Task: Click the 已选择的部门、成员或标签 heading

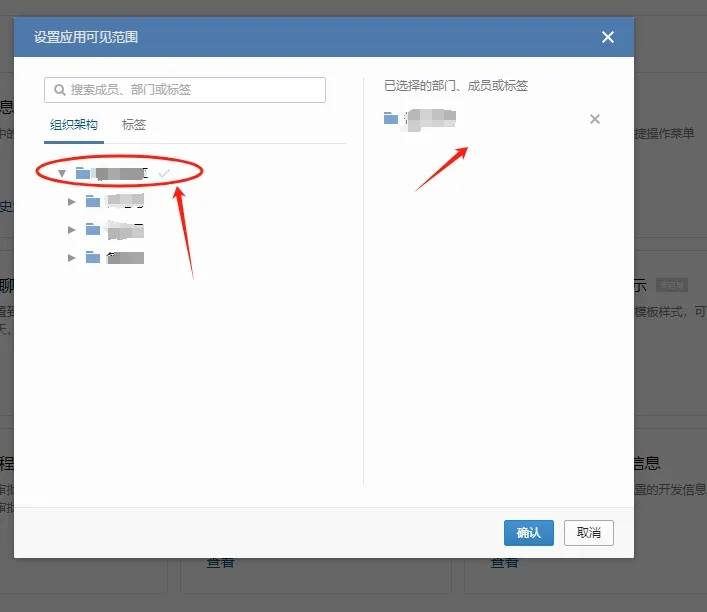Action: pos(456,86)
